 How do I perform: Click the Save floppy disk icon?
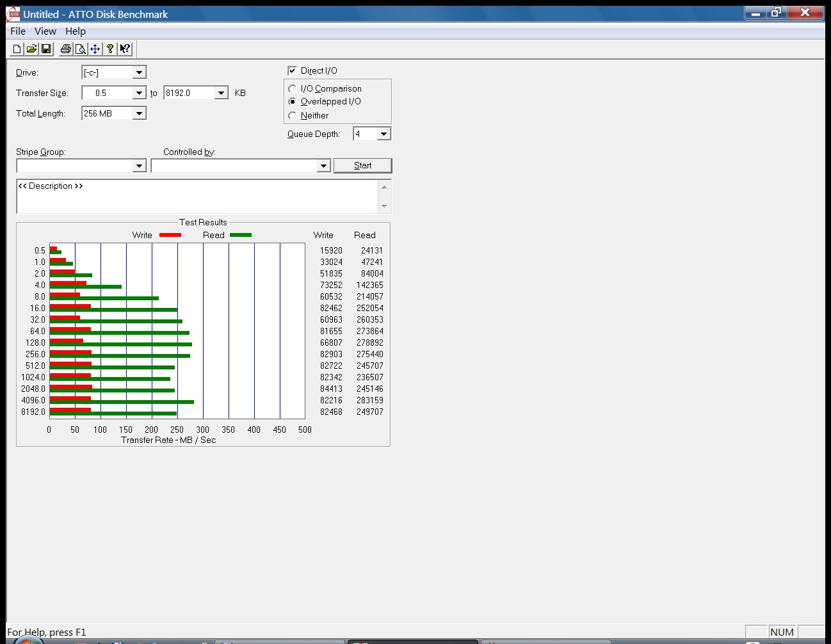pyautogui.click(x=46, y=49)
